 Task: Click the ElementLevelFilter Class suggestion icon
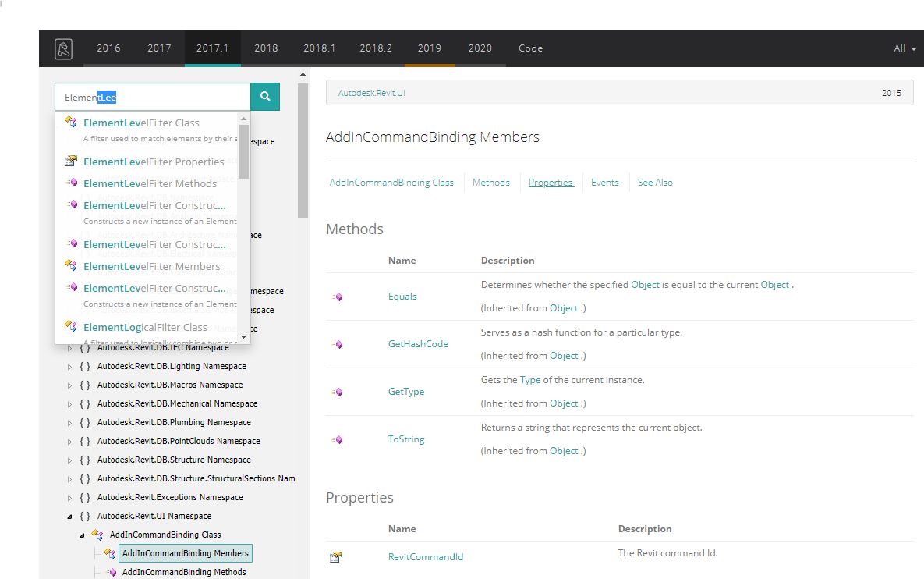tap(71, 123)
